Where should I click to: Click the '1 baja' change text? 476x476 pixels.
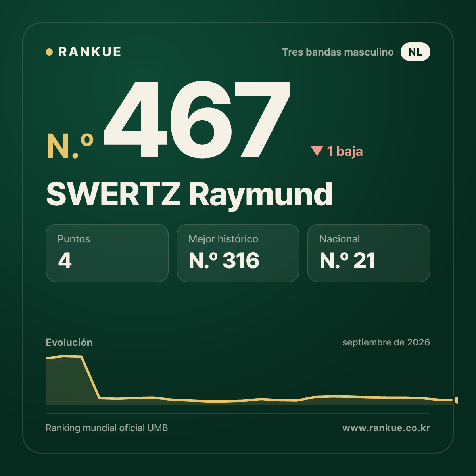pos(345,151)
